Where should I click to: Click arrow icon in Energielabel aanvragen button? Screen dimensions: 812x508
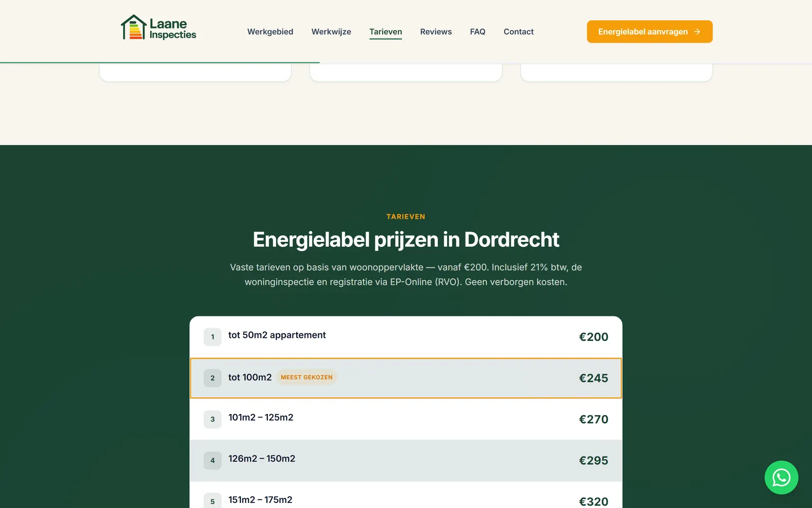697,31
